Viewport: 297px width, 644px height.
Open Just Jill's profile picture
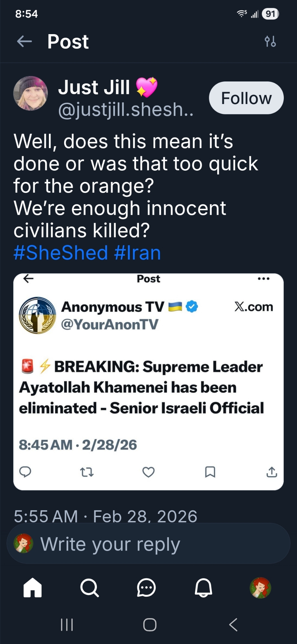click(31, 93)
